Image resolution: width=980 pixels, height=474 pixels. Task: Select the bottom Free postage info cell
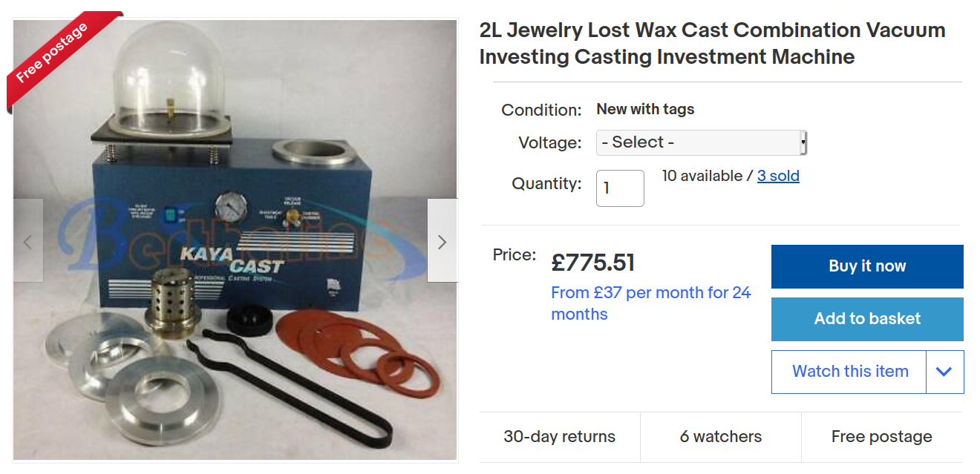tap(881, 437)
